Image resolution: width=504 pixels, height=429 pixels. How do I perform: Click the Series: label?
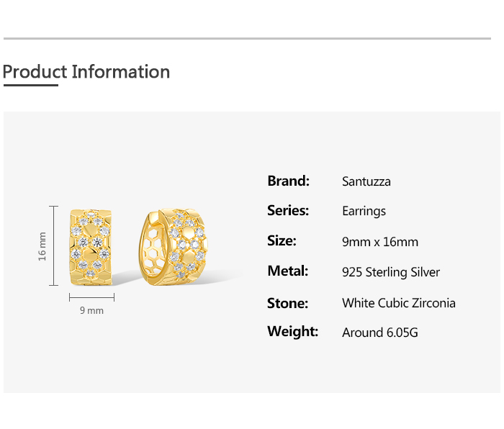pyautogui.click(x=288, y=211)
